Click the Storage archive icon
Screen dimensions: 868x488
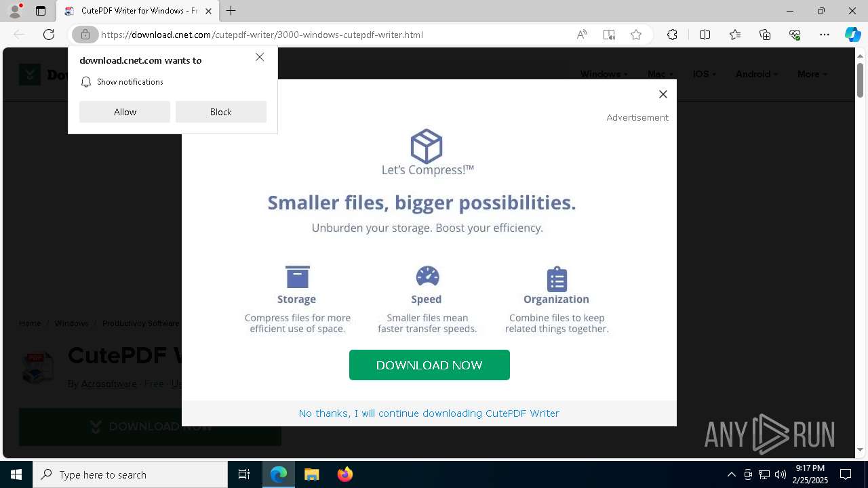[297, 277]
